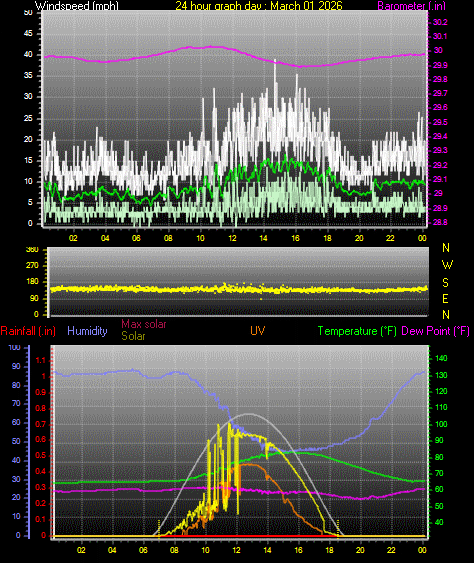Viewport: 474px width, 563px height.
Task: Click hour 20 under the humidity chart
Action: (x=360, y=550)
